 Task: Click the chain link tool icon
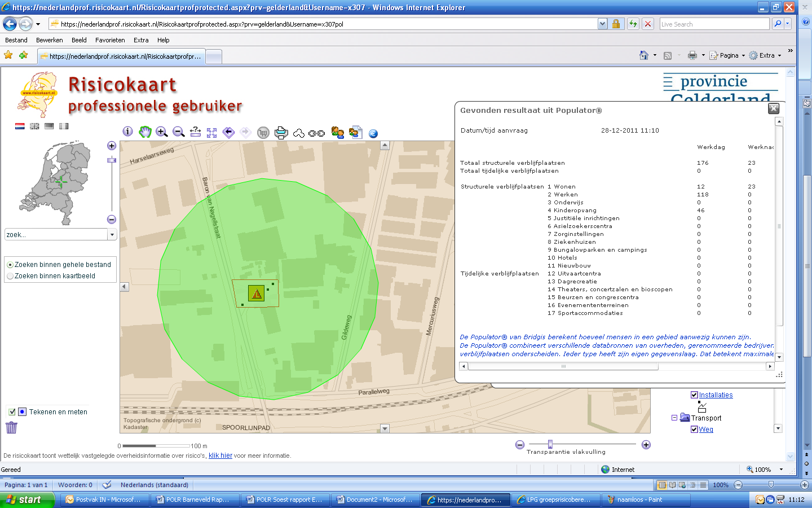[x=317, y=133]
